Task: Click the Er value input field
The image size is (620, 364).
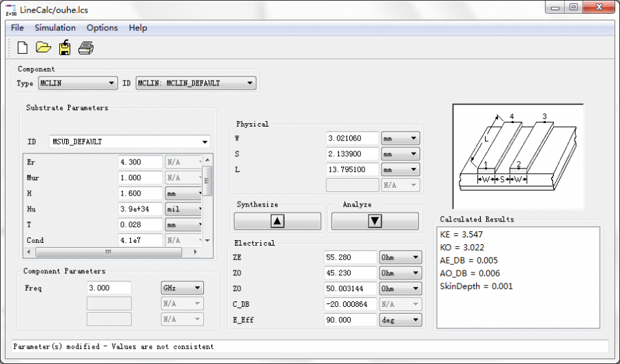Action: tap(140, 162)
